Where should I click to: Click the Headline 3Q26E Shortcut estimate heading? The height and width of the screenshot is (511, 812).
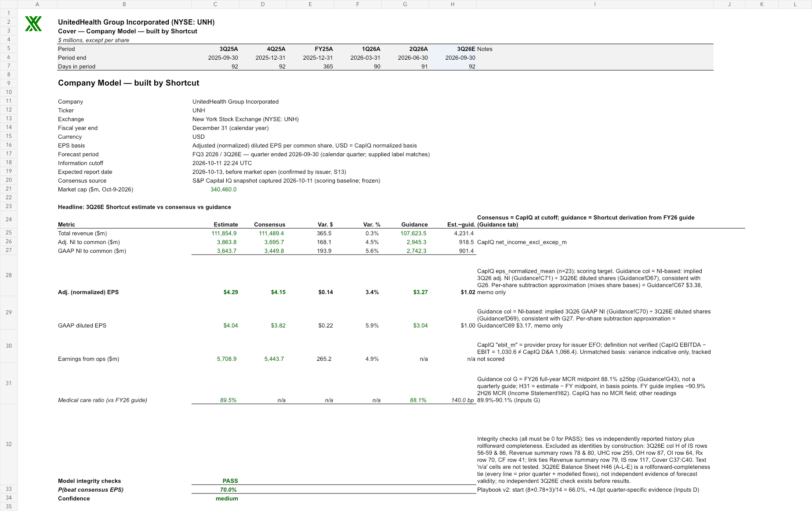(x=145, y=207)
